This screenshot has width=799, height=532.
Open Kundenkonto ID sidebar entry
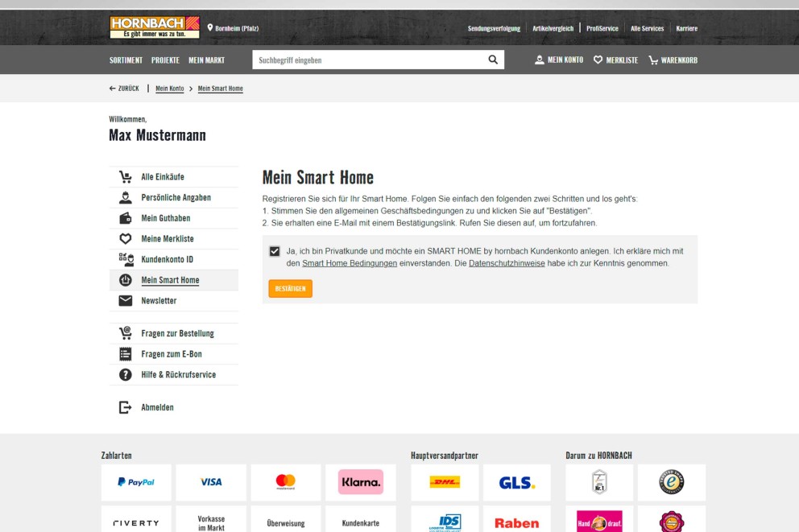click(174, 259)
